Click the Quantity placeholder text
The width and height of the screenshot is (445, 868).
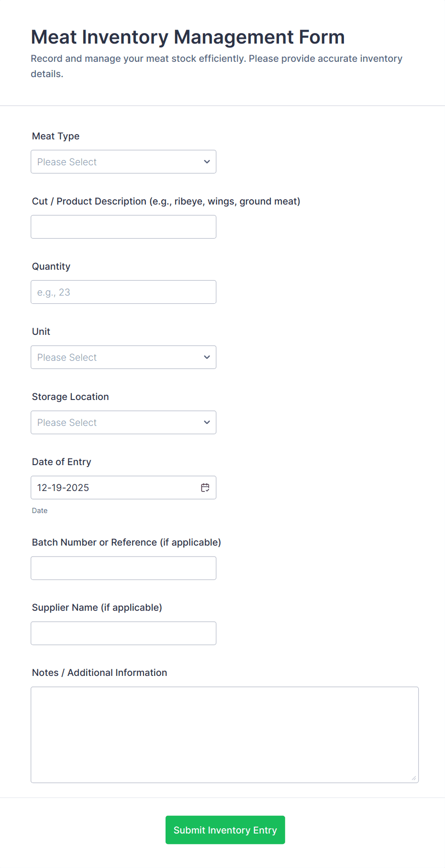(53, 292)
